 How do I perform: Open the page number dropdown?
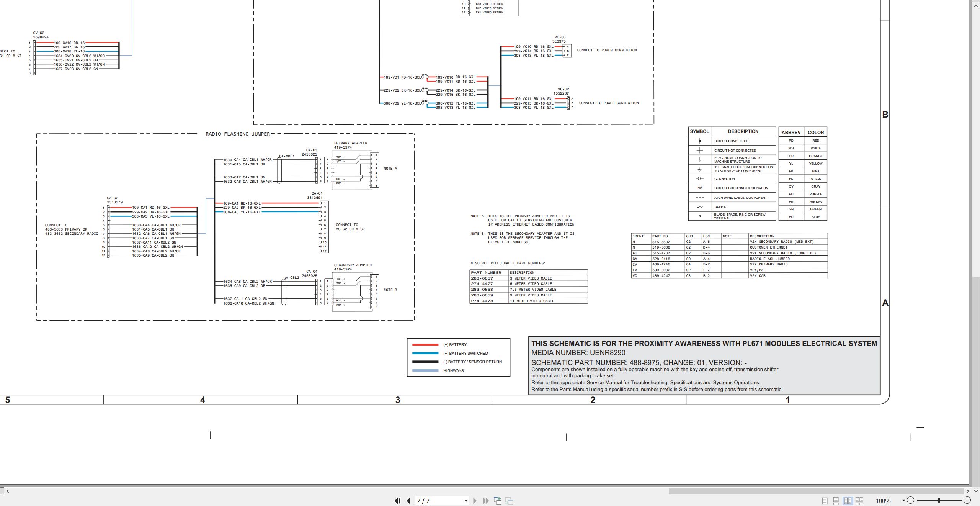(466, 501)
